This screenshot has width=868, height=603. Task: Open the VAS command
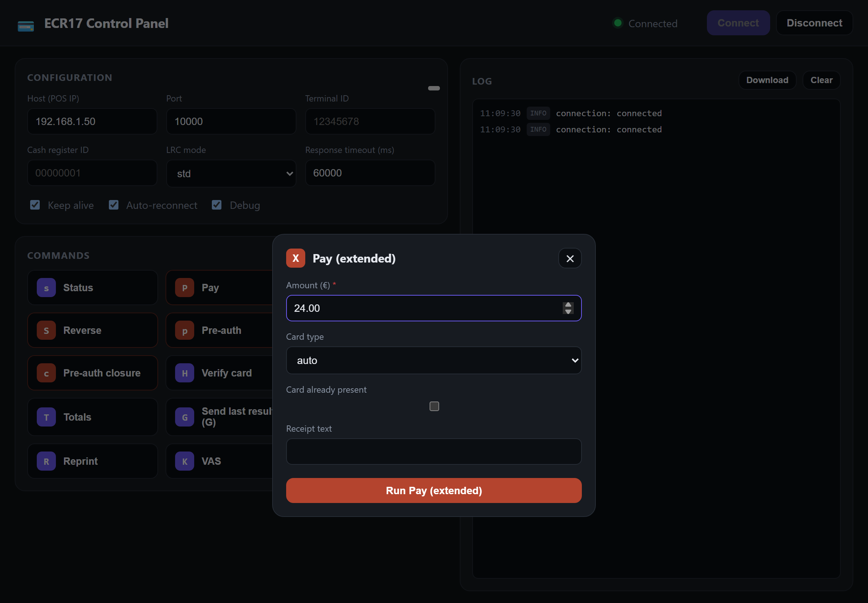tap(219, 461)
